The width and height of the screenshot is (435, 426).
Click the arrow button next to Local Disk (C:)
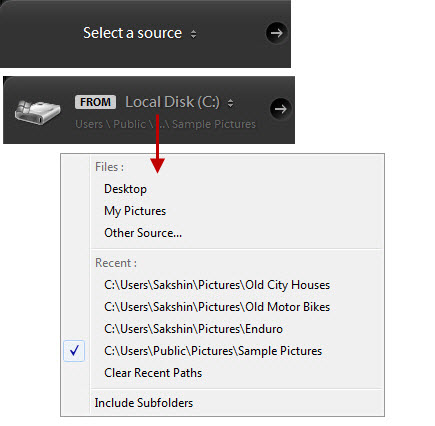(280, 109)
